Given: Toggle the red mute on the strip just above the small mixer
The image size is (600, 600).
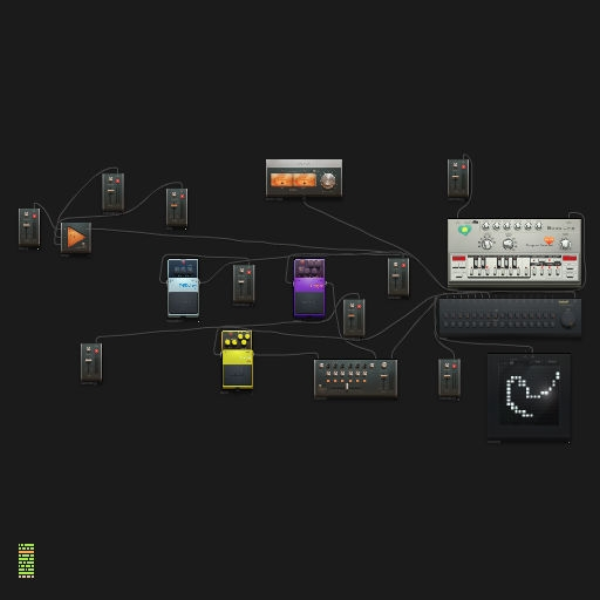Looking at the screenshot, I should point(359,307).
